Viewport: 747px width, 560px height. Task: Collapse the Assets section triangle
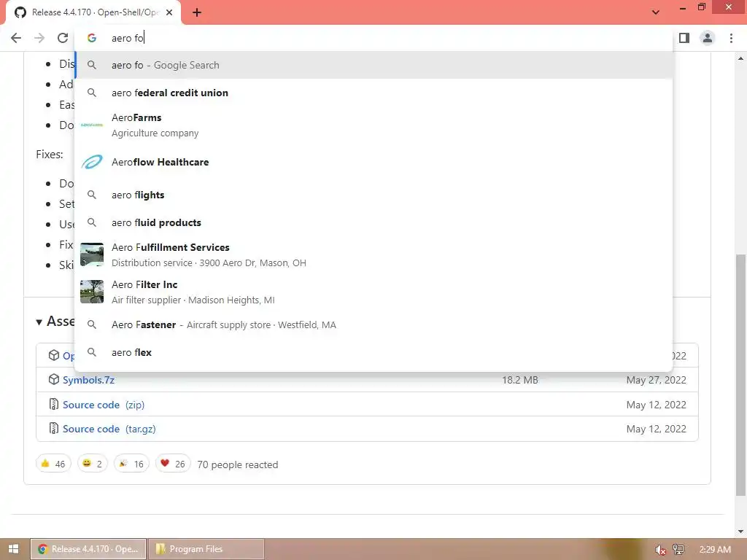pos(39,322)
